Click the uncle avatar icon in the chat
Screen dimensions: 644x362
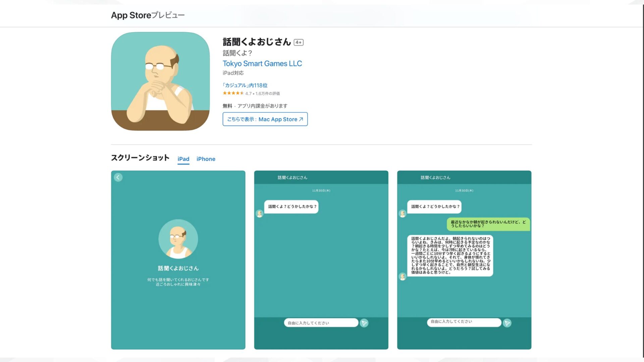pos(259,214)
